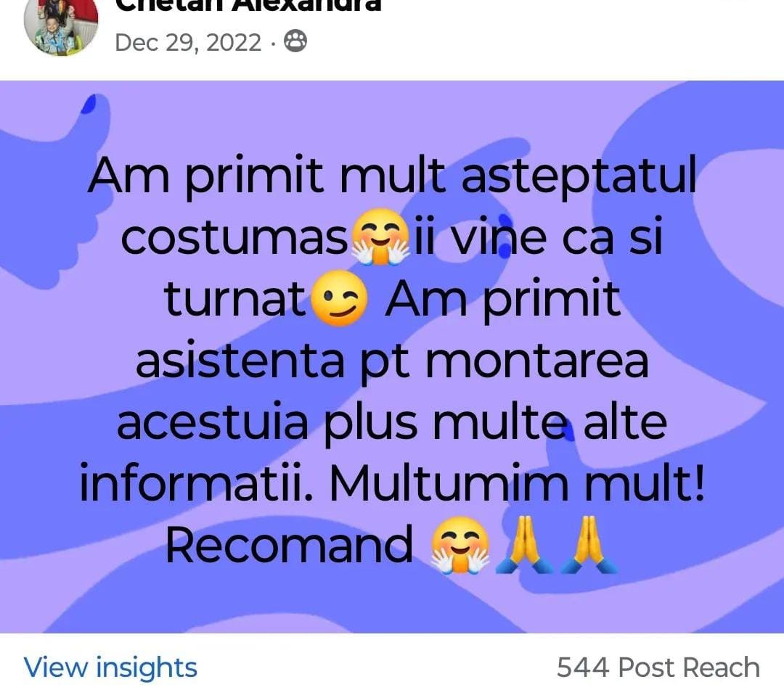Viewport: 784px width, 690px height.
Task: Click the word 'costumas' in the post
Action: pos(234,237)
